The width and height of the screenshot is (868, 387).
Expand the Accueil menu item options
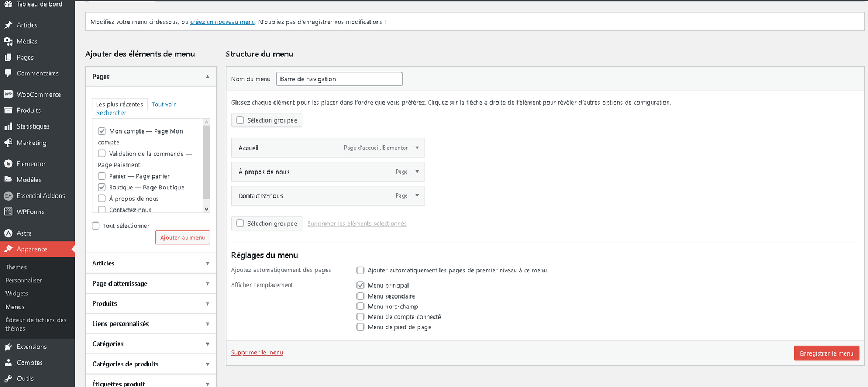417,148
